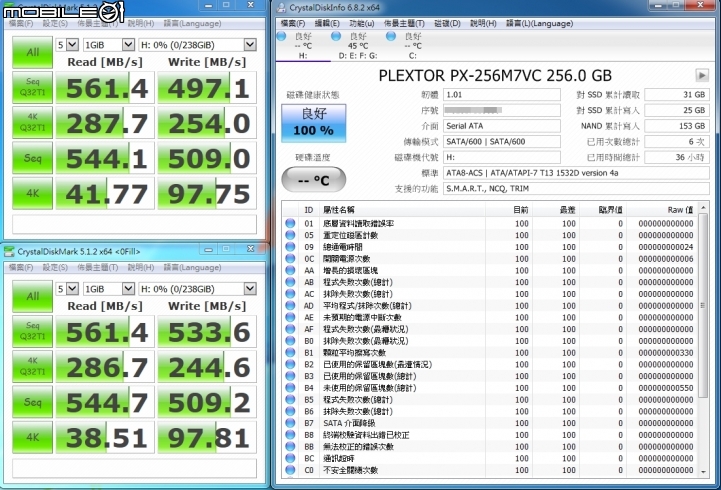Select SMART row 05 重定位磁區計數
Screen dimensions: 721x490
tap(489, 235)
